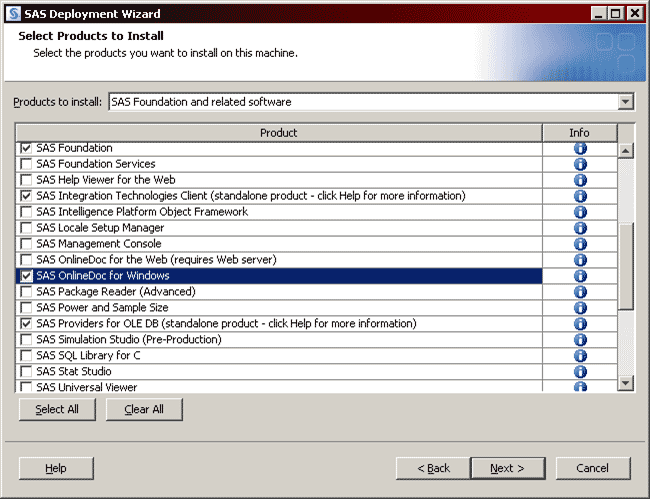Cancel the deployment wizard
Image resolution: width=650 pixels, height=499 pixels.
coord(593,468)
